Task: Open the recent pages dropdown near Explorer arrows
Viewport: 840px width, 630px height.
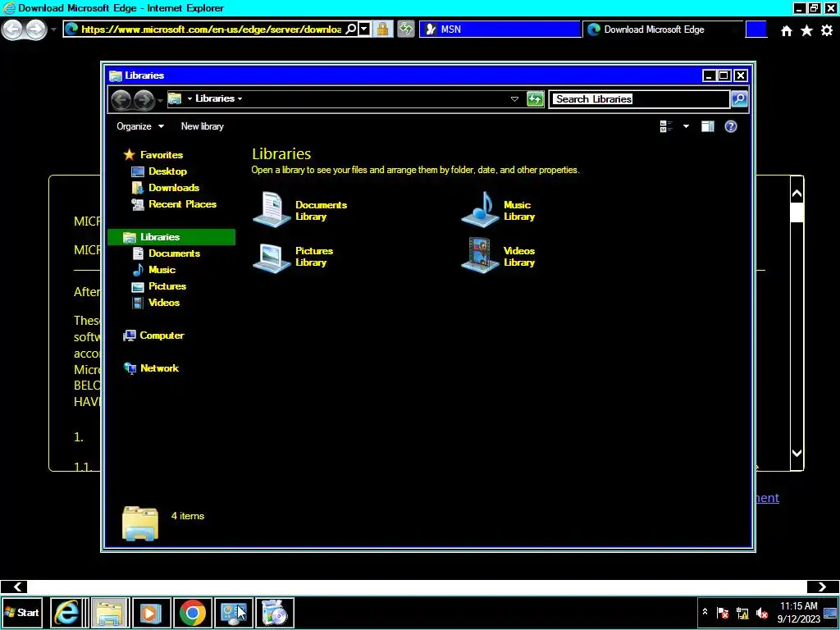Action: (x=160, y=100)
